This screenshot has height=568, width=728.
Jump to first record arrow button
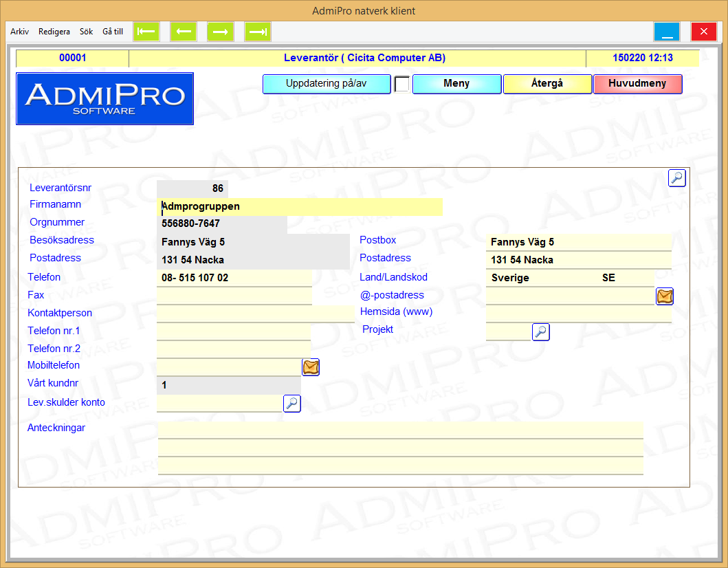coord(146,32)
